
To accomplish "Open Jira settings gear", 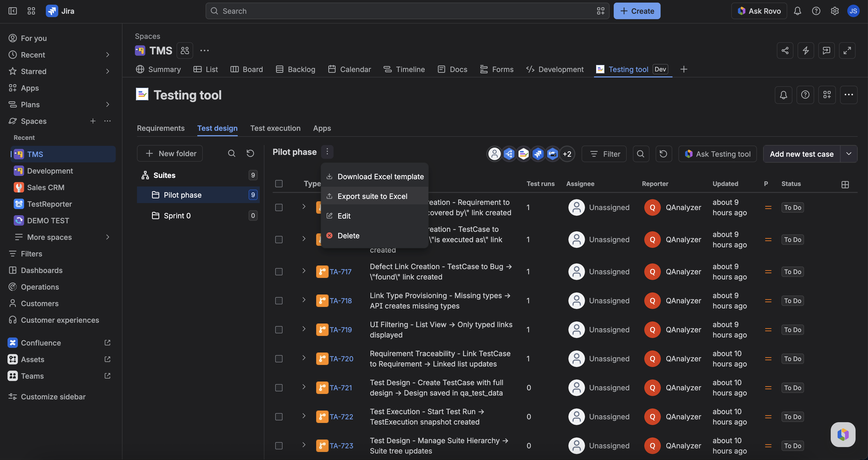I will [835, 11].
